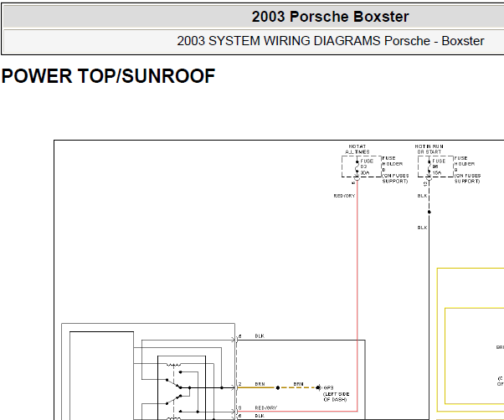Click the GP3 ground point symbol

(x=318, y=387)
